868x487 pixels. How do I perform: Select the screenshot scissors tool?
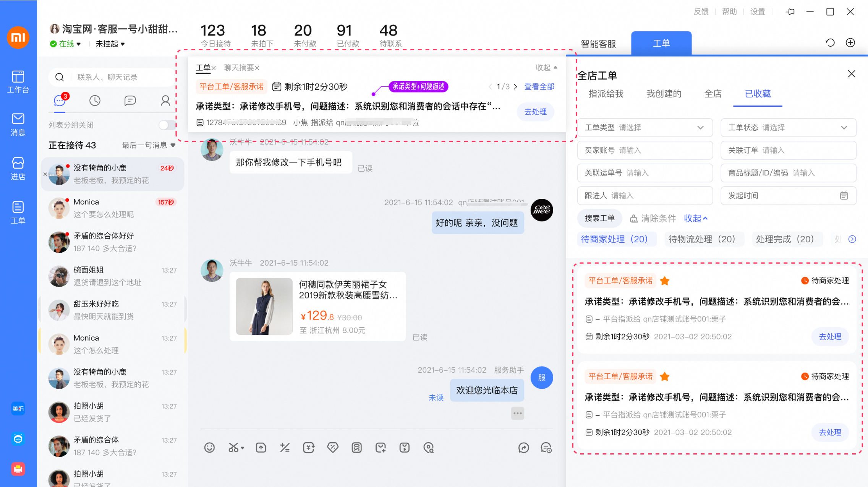point(234,447)
